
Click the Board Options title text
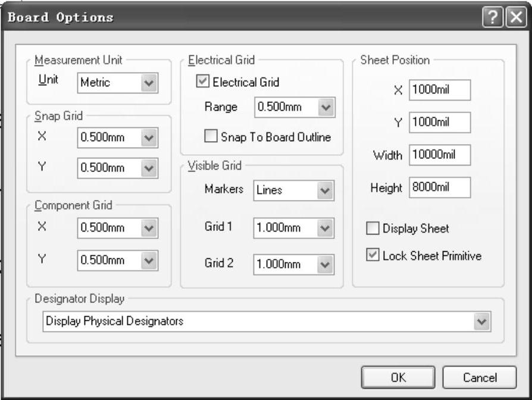click(61, 17)
